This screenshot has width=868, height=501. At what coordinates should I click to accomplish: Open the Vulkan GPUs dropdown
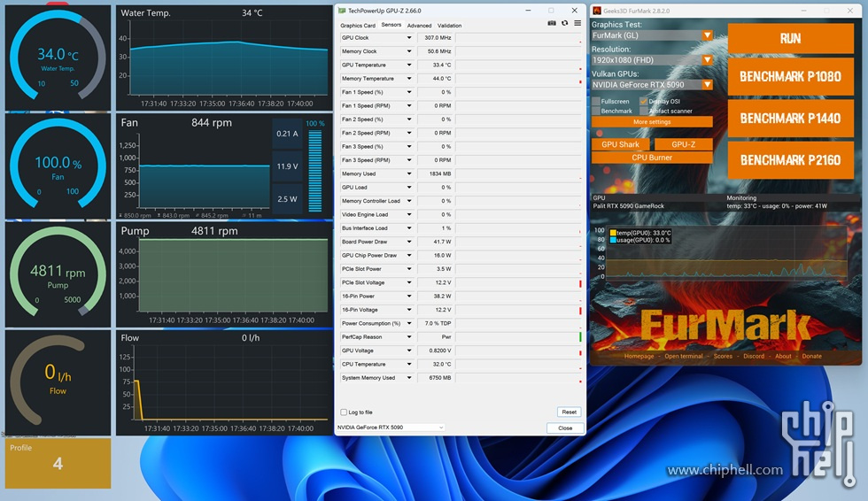coord(652,85)
